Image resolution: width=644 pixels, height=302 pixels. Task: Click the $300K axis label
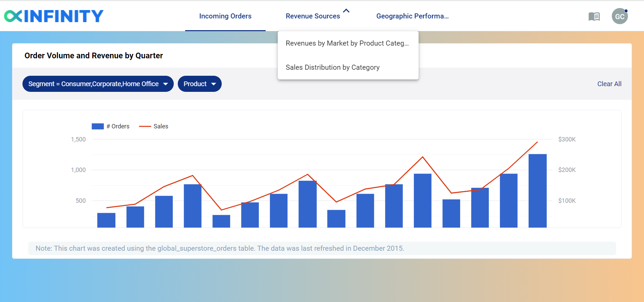point(567,139)
